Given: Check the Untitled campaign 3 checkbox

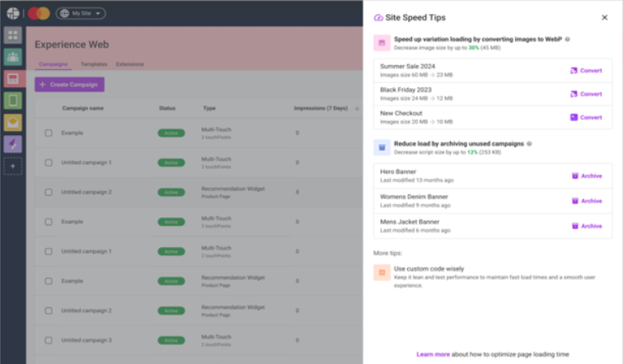Looking at the screenshot, I should (49, 340).
